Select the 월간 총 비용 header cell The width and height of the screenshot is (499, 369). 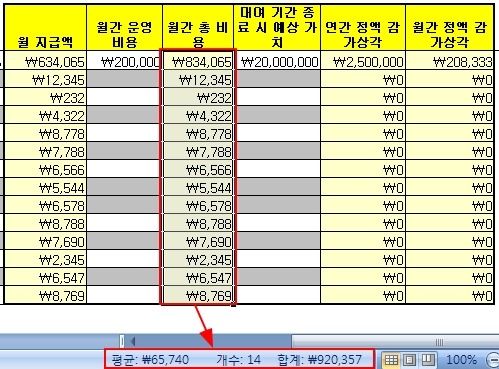198,28
